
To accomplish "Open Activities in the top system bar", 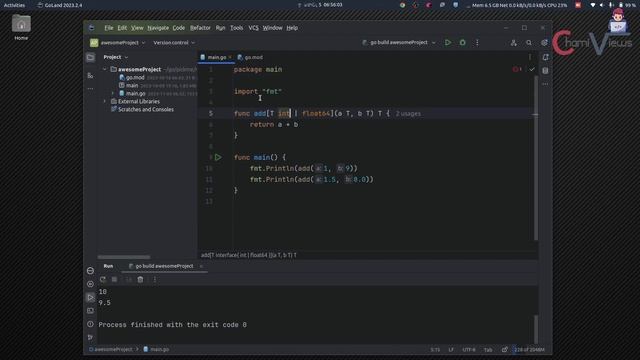I will [14, 5].
